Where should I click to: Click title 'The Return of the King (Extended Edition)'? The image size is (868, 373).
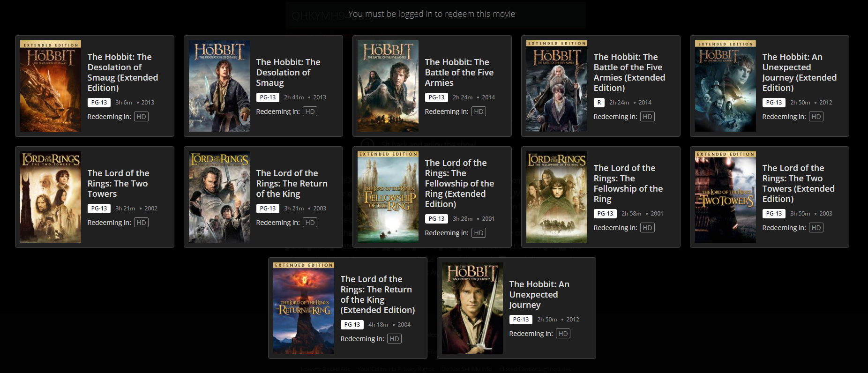pos(377,294)
